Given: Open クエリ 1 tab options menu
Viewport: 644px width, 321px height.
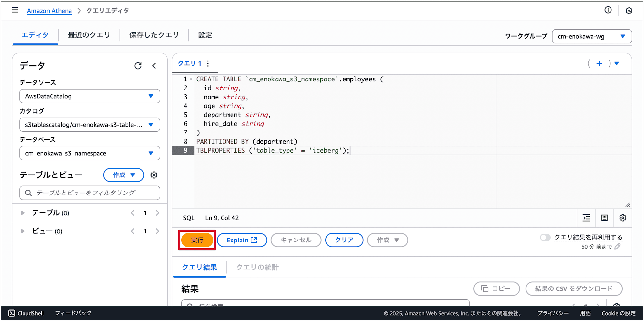Looking at the screenshot, I should (x=208, y=63).
